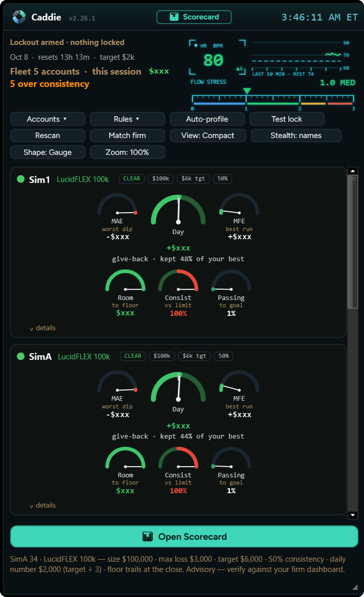Toggle View: Compact mode
The height and width of the screenshot is (597, 364).
[208, 135]
